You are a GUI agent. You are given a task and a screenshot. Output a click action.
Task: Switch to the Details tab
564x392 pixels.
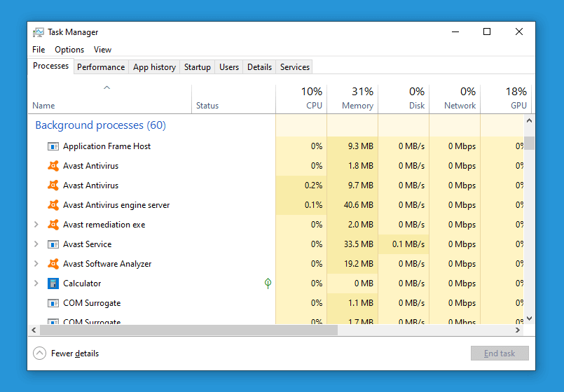tap(259, 67)
